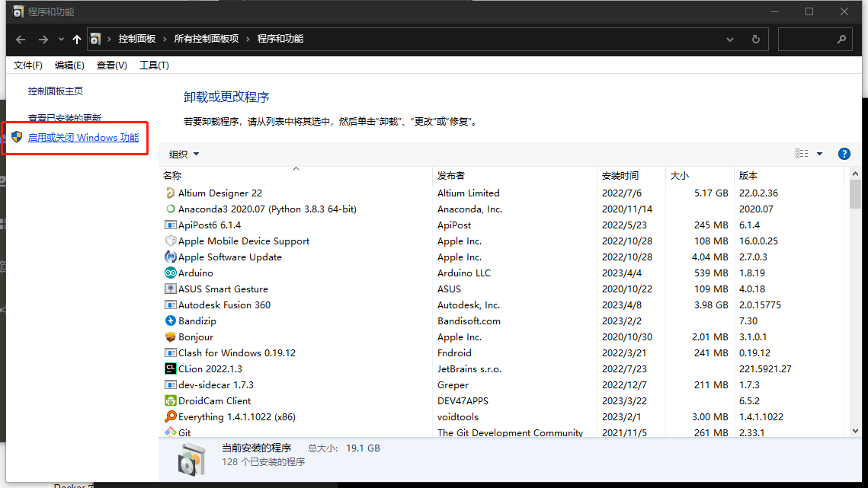Select the Anaconda3 2020.07 program icon

pos(171,209)
